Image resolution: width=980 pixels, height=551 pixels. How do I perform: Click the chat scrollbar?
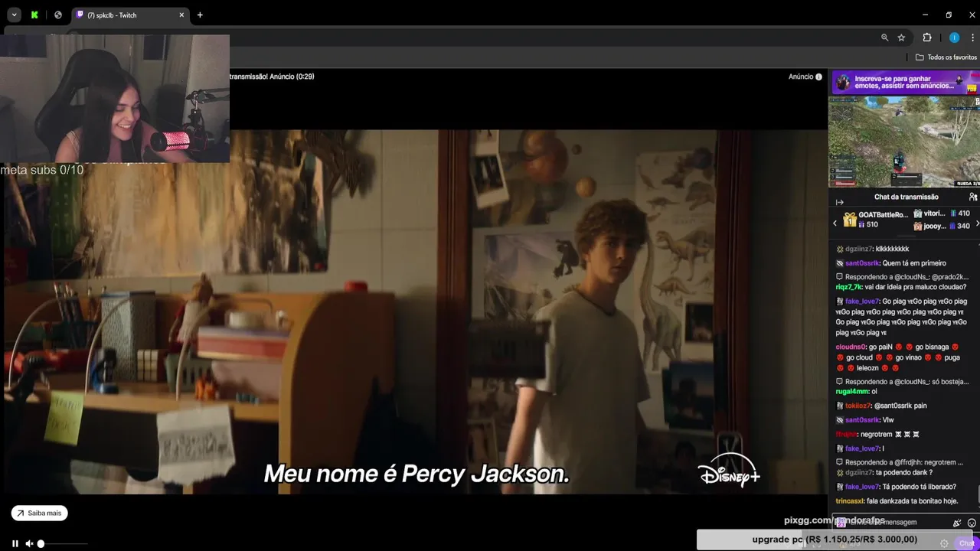[x=978, y=495]
